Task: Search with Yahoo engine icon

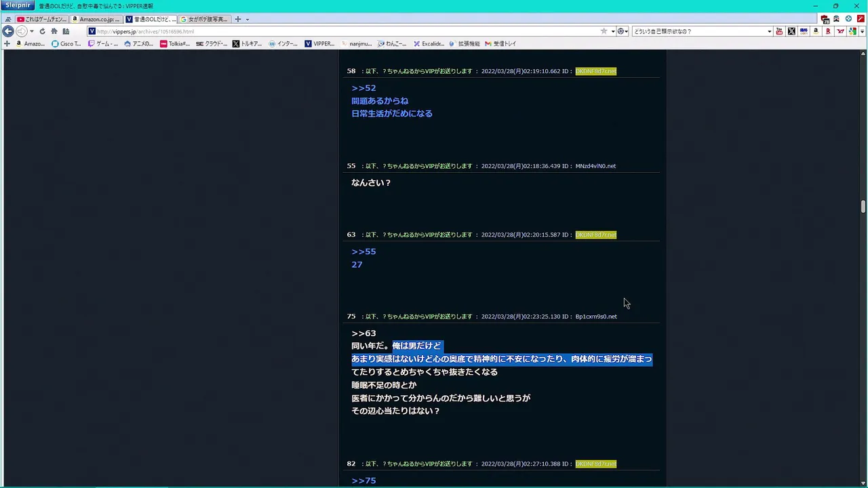Action: [x=840, y=31]
